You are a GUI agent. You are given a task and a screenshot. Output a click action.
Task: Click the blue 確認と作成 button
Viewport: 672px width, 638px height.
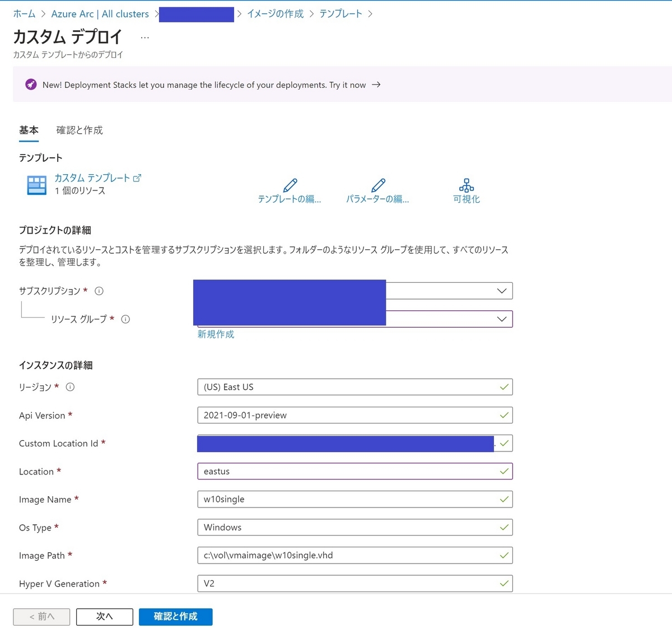click(176, 617)
